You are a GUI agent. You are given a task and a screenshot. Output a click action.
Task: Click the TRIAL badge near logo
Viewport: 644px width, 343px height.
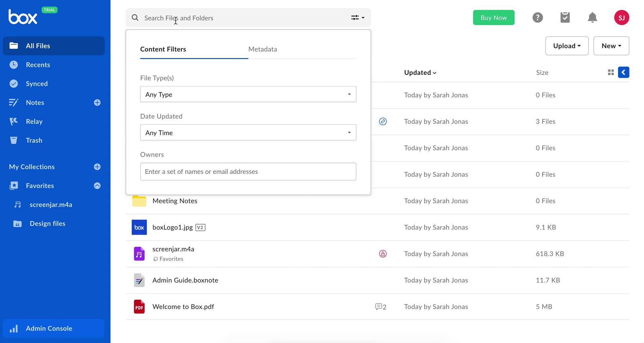(x=49, y=10)
